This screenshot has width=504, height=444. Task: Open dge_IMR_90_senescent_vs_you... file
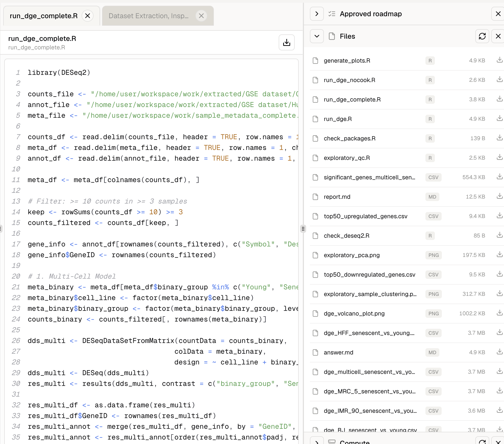(x=370, y=411)
